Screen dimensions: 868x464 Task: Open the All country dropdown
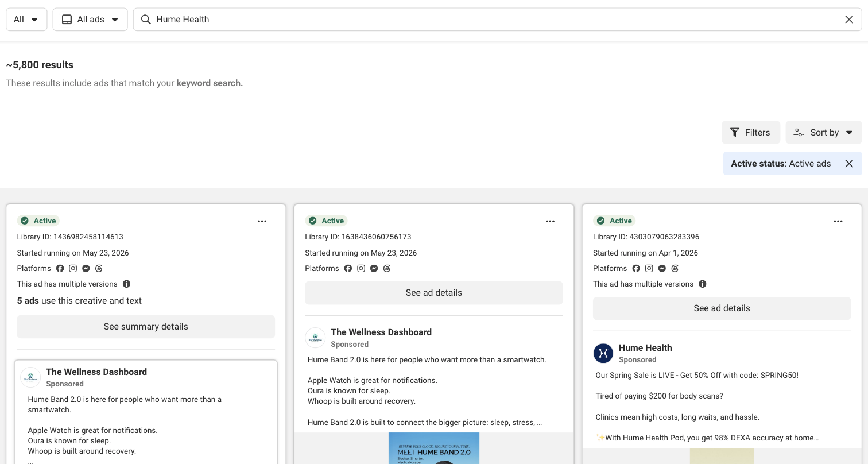click(26, 20)
